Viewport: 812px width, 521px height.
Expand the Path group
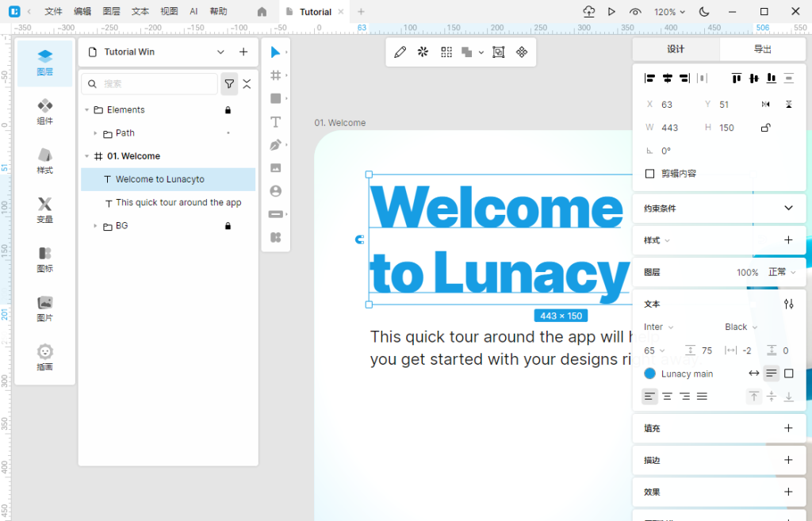point(95,133)
